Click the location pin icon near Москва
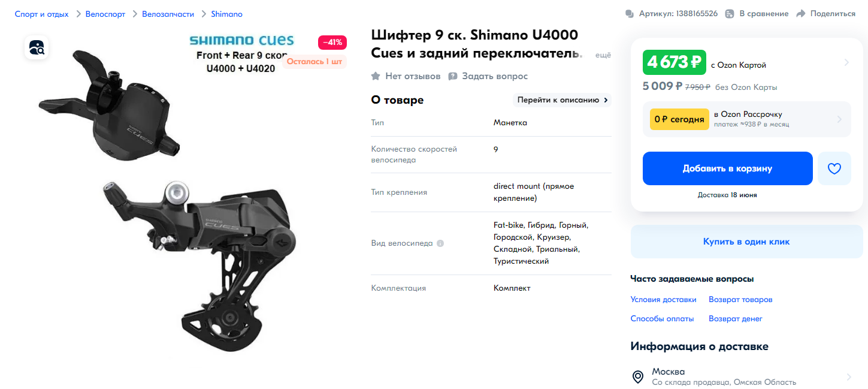This screenshot has height=389, width=868. 639,377
